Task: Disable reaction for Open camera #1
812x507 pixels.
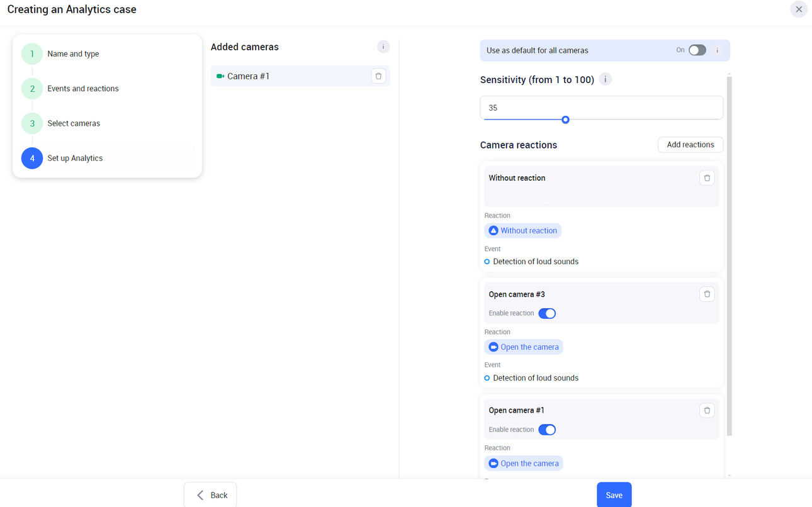Action: click(x=547, y=430)
